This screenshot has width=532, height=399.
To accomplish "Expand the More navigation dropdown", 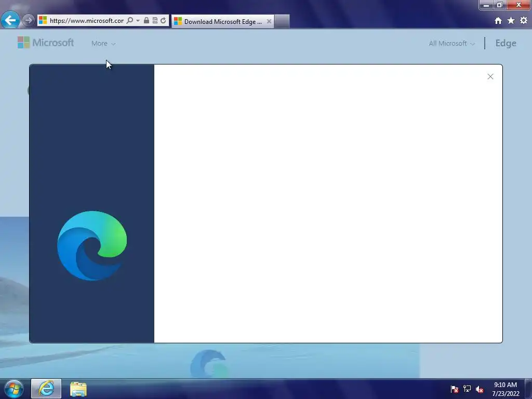I will [x=103, y=44].
